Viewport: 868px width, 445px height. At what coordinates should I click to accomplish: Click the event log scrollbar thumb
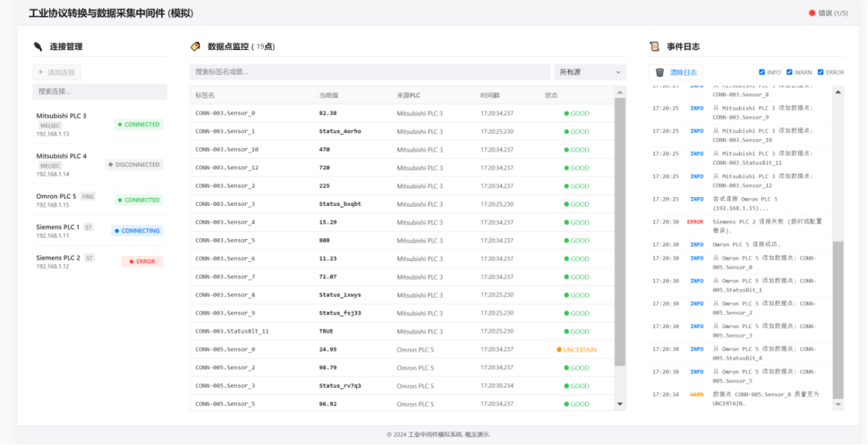(x=838, y=319)
